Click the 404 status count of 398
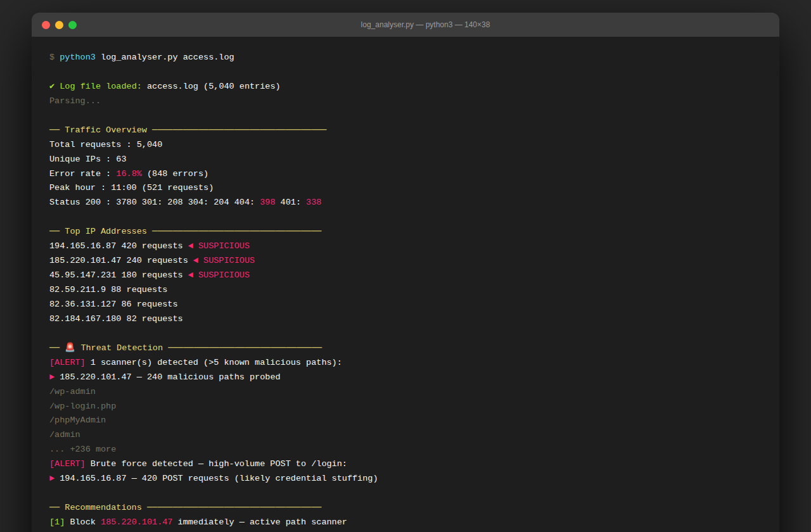The image size is (811, 532). [267, 201]
